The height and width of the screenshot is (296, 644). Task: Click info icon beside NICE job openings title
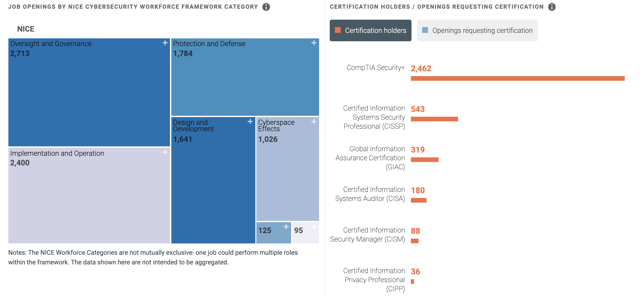coord(266,7)
